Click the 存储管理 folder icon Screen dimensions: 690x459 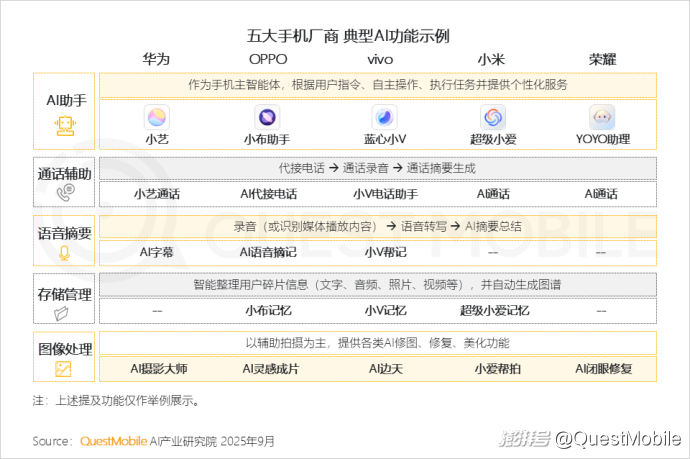point(64,313)
